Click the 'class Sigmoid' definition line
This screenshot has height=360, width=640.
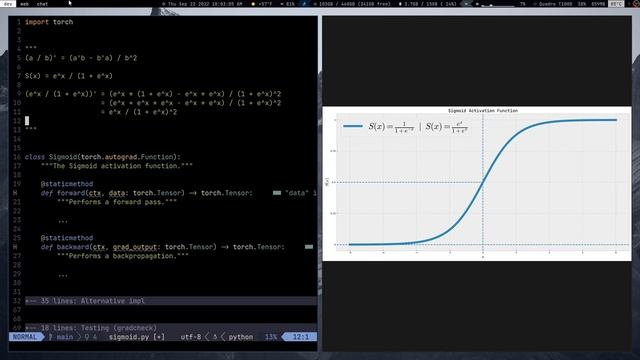coord(102,157)
